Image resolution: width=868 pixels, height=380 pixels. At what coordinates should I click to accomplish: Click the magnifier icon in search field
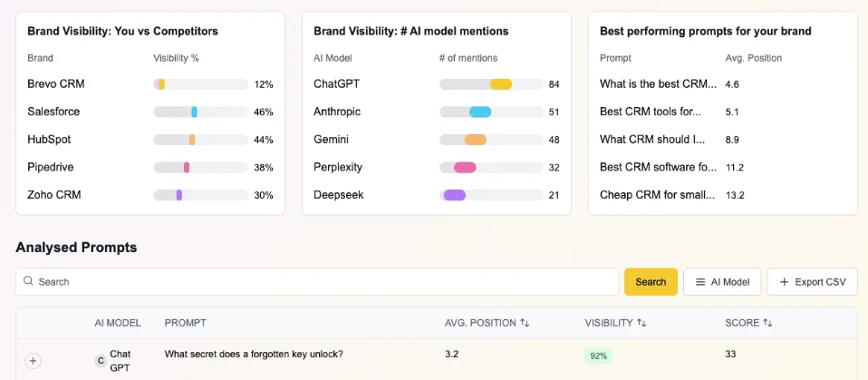[29, 282]
